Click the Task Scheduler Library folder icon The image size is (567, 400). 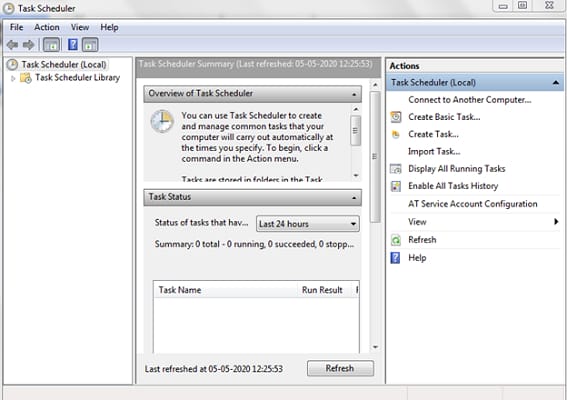click(26, 78)
